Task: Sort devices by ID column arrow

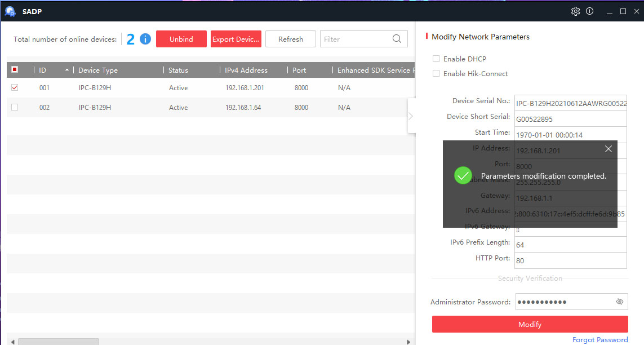Action: pos(67,70)
